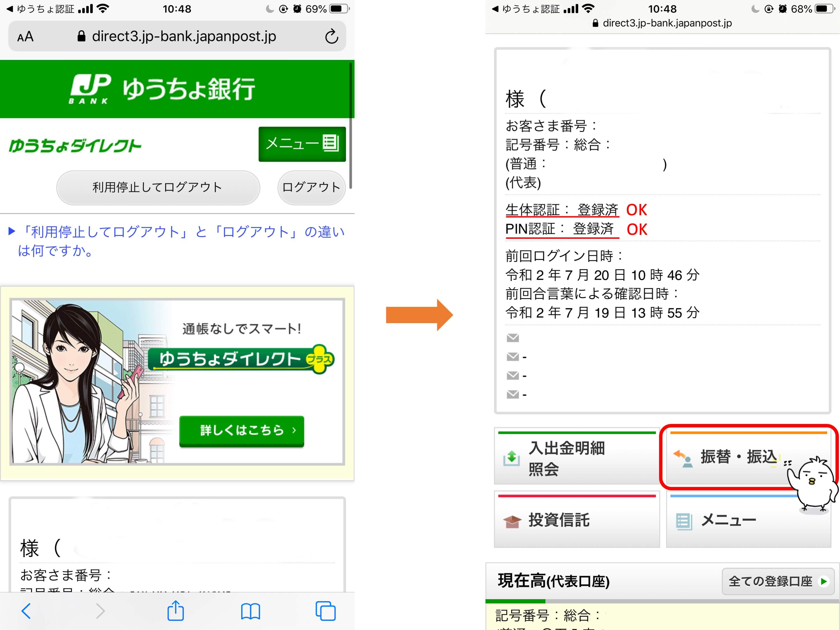Viewport: 840px width, 630px height.
Task: Open the ゆうちょダイレクトプラス banner image
Action: tap(177, 381)
